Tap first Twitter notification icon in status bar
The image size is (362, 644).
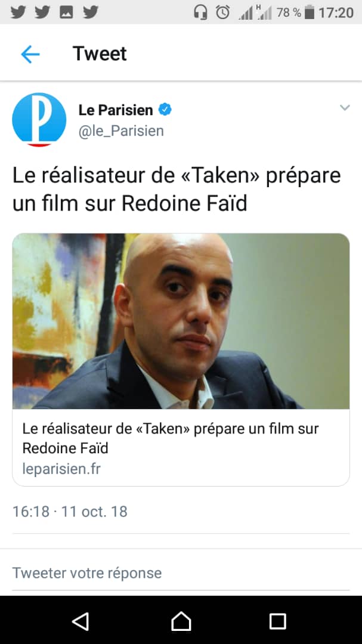click(x=18, y=13)
